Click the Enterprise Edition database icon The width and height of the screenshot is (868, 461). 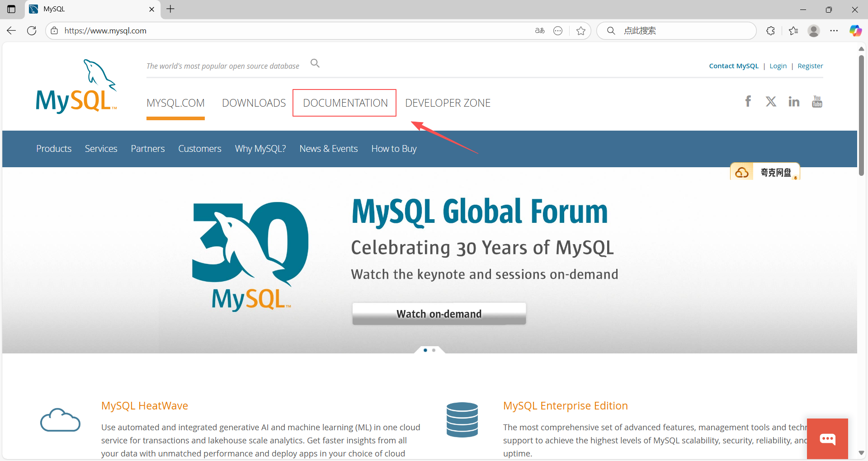462,419
